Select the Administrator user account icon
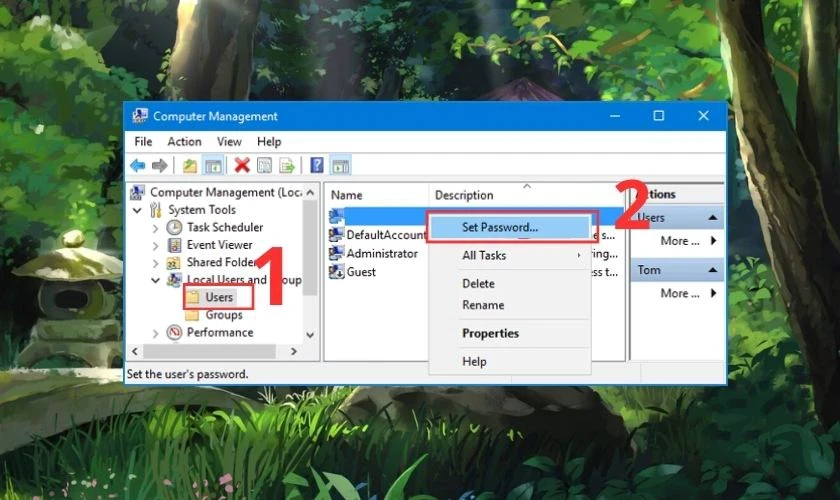Image resolution: width=840 pixels, height=500 pixels. point(337,254)
